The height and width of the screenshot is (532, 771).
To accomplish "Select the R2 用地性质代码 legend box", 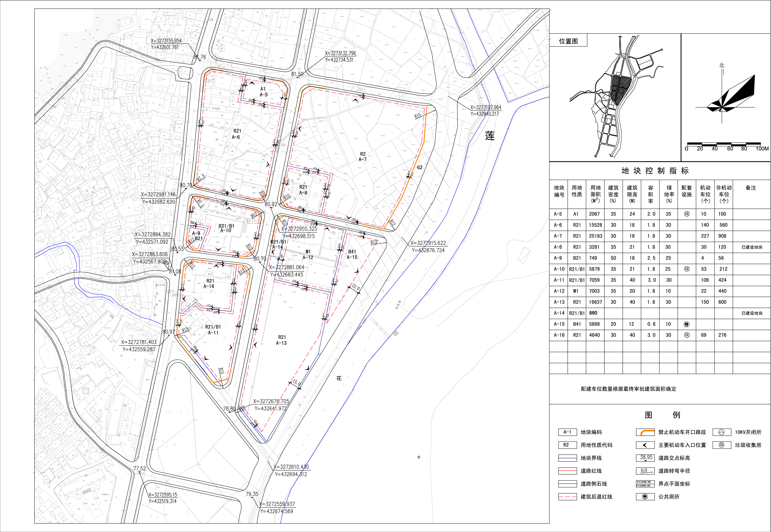I will coord(568,445).
